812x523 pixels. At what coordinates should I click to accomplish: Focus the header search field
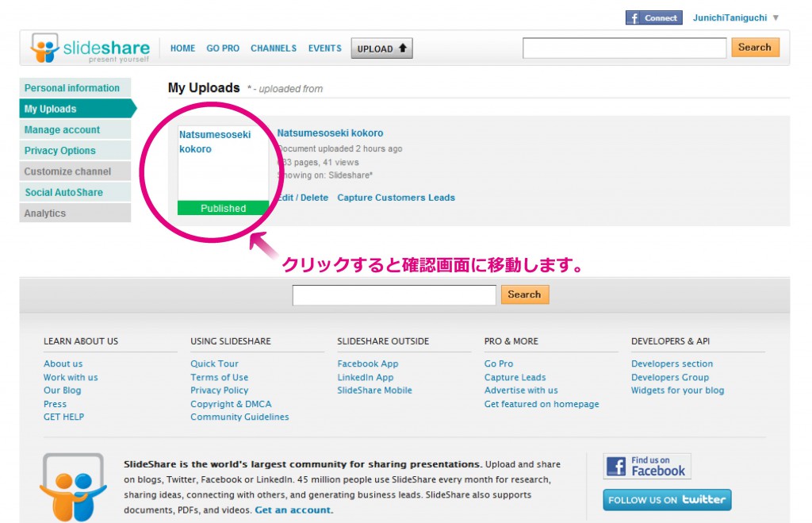[625, 48]
